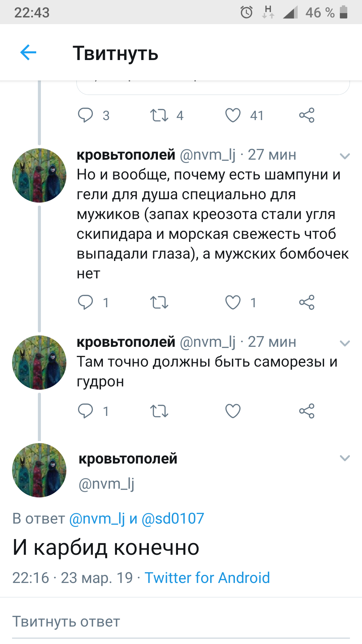
Task: Open chevron menu on карбид tweet
Action: (x=345, y=458)
